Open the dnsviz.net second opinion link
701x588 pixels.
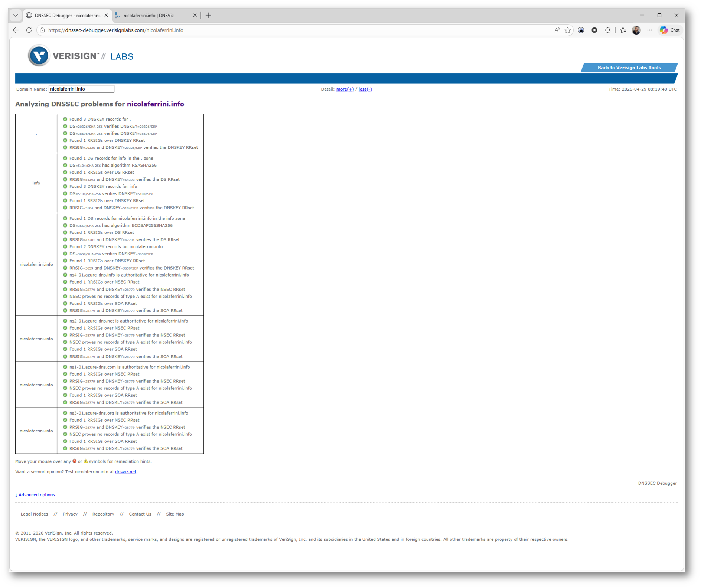coord(125,472)
